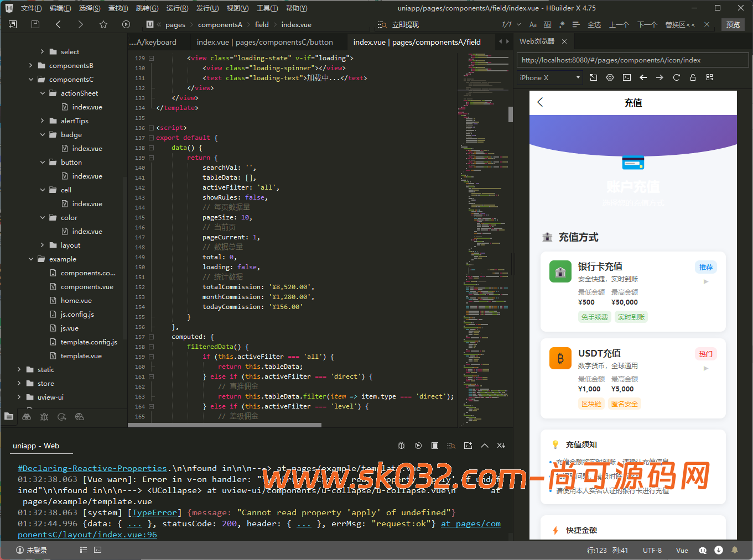This screenshot has width=753, height=560.
Task: Click the editor horizontal scrollbar
Action: pos(225,425)
